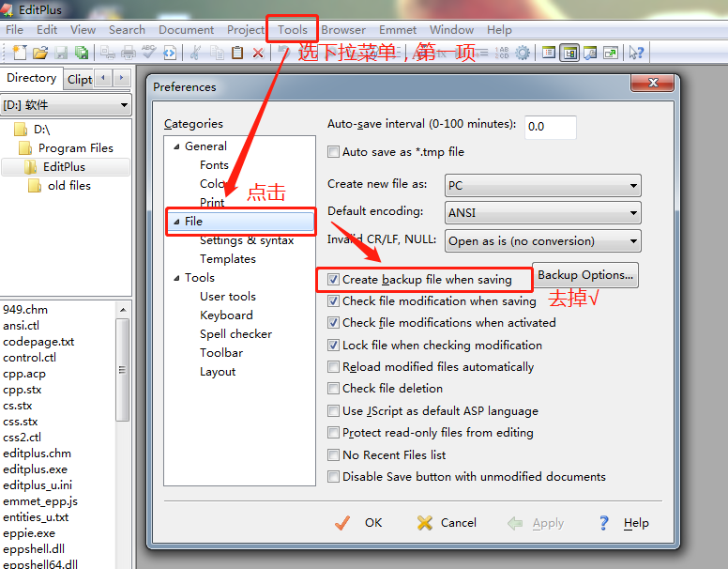728x569 pixels.
Task: Click the Paste clipboard icon
Action: 237,53
